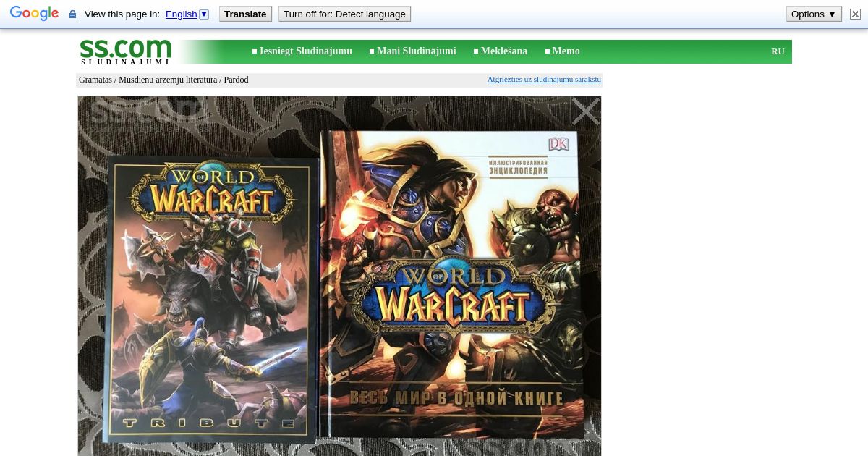
Task: Click the ss.com logo
Action: pyautogui.click(x=126, y=51)
